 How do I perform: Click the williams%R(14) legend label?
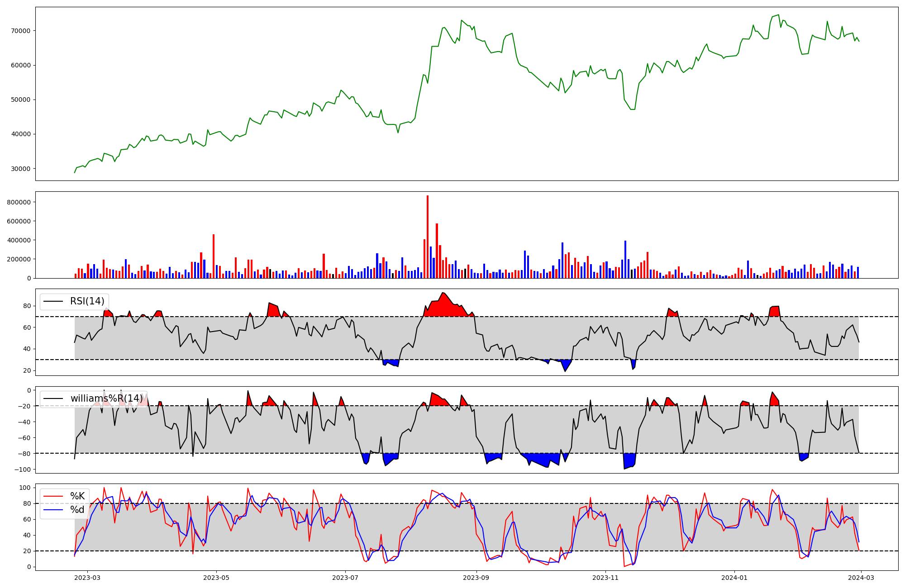tap(107, 398)
